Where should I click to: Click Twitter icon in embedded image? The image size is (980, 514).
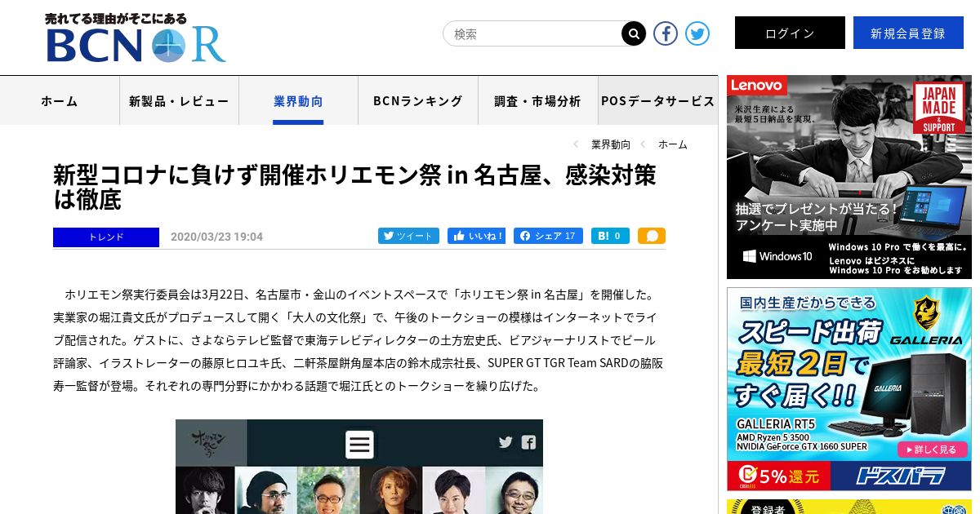[x=506, y=442]
